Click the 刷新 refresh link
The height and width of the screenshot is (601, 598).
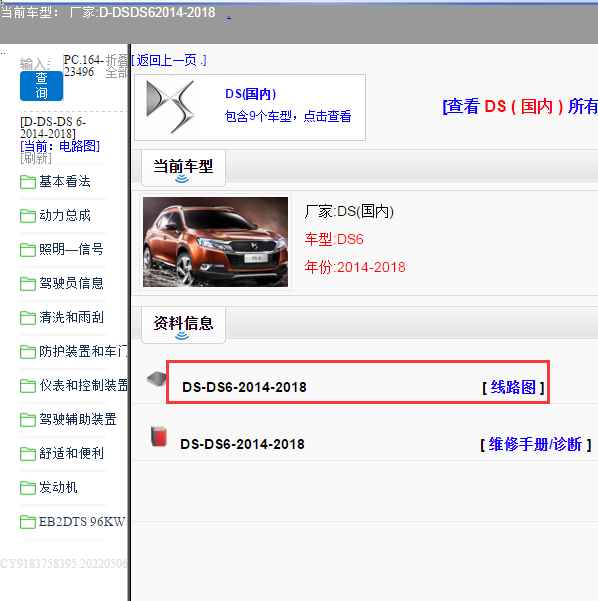coord(36,158)
